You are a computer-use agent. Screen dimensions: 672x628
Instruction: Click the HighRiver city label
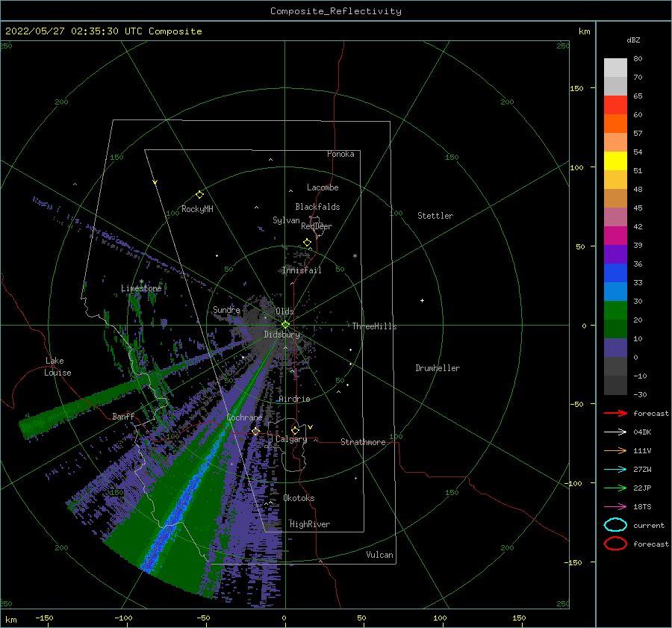point(310,524)
